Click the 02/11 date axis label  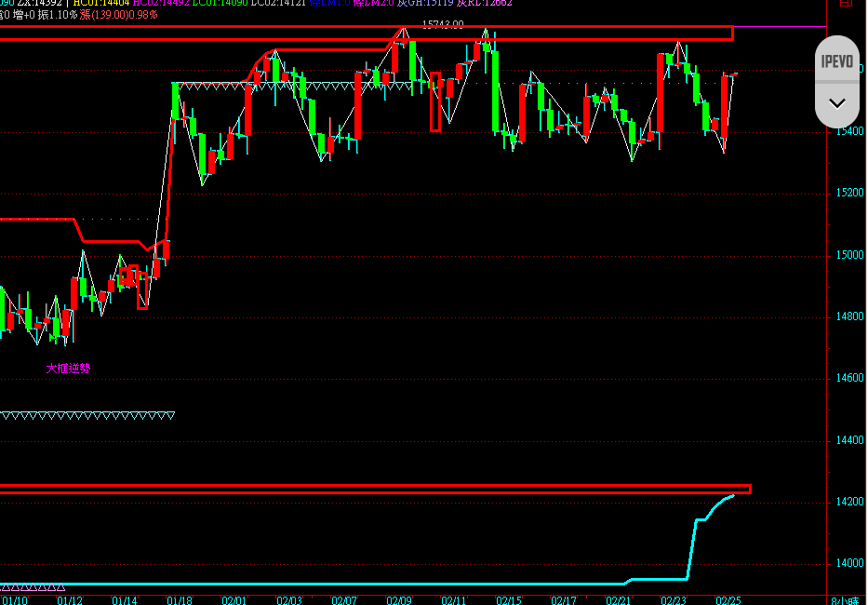click(x=453, y=600)
